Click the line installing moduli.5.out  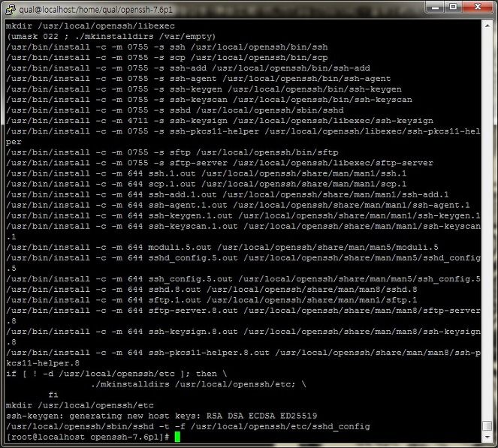pos(222,247)
